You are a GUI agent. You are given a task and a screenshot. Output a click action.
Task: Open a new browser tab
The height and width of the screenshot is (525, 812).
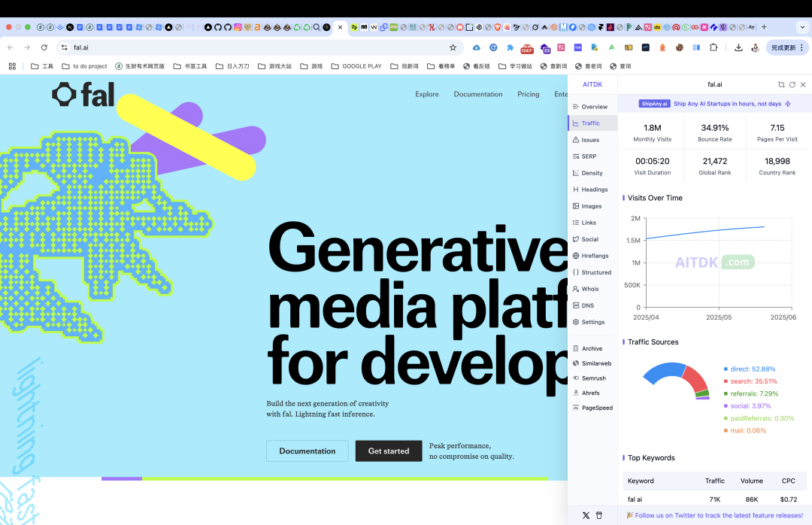point(764,27)
